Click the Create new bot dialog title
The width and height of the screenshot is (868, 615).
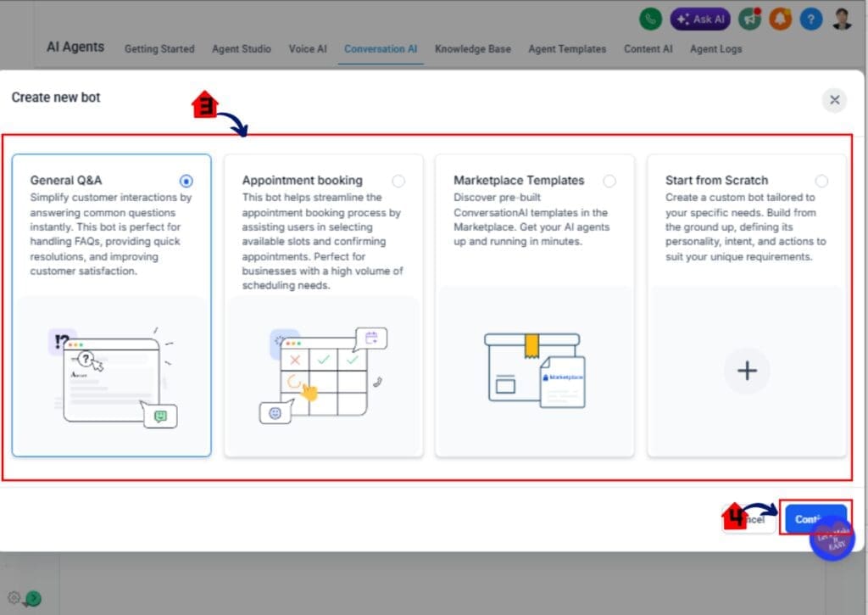[56, 98]
